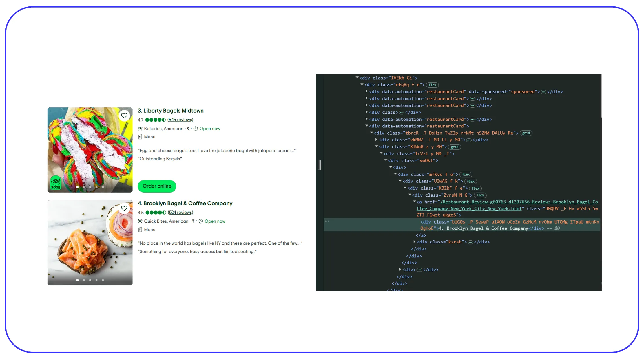This screenshot has width=644, height=359.
Task: Open 3. Liberty Bagels Midtown listing title
Action: click(171, 111)
